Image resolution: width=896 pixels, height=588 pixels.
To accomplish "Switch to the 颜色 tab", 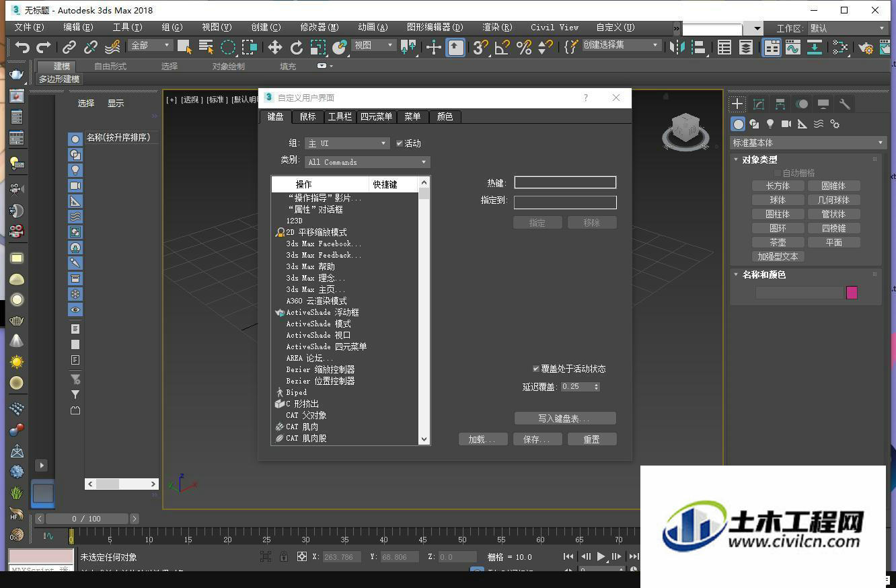I will click(x=445, y=116).
